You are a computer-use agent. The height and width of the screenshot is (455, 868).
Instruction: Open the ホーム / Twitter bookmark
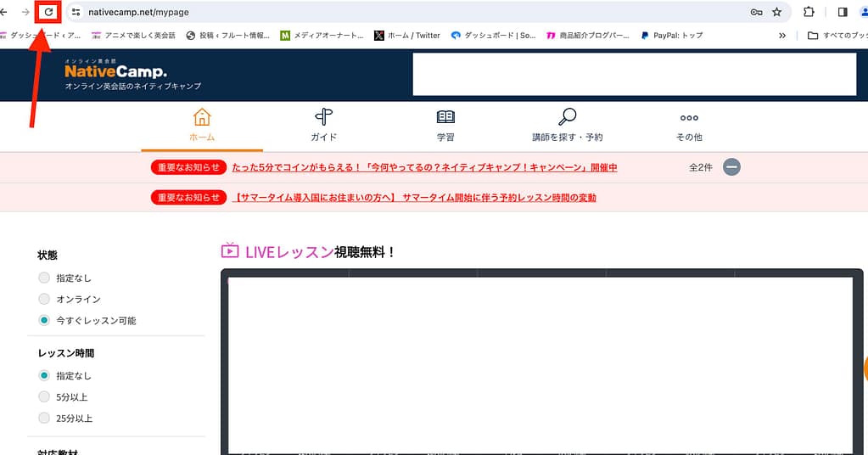coord(407,36)
